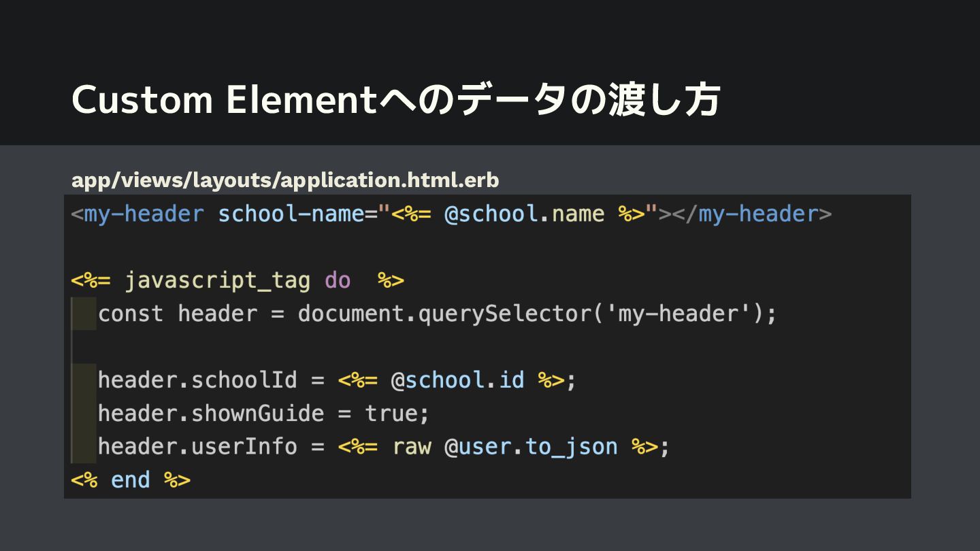Click the opening my-header tag name
Screen dimensions: 980x551
[144, 214]
